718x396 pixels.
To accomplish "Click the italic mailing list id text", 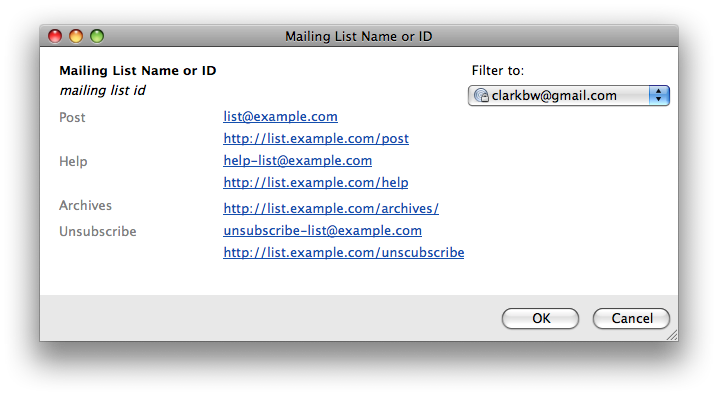I will pyautogui.click(x=103, y=91).
